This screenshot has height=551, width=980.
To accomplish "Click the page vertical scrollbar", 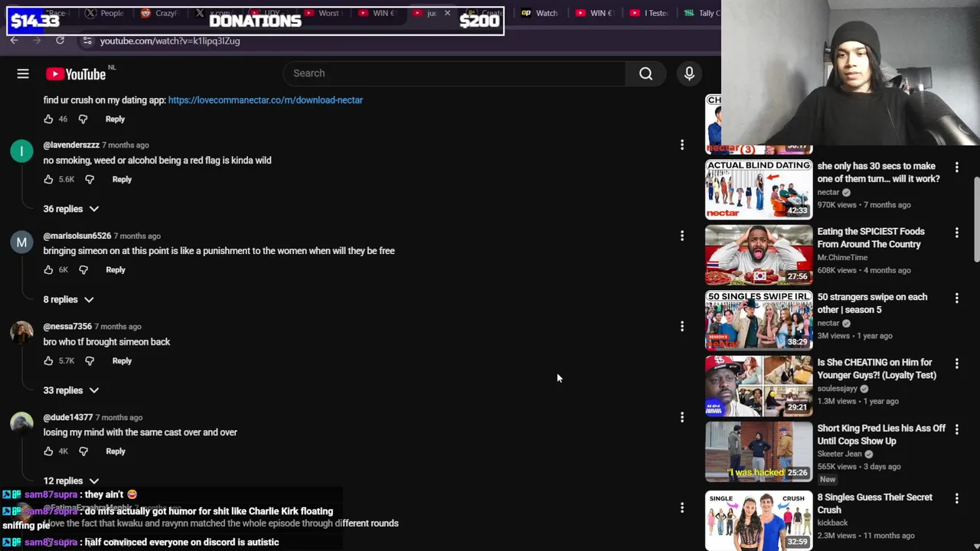I will click(976, 220).
